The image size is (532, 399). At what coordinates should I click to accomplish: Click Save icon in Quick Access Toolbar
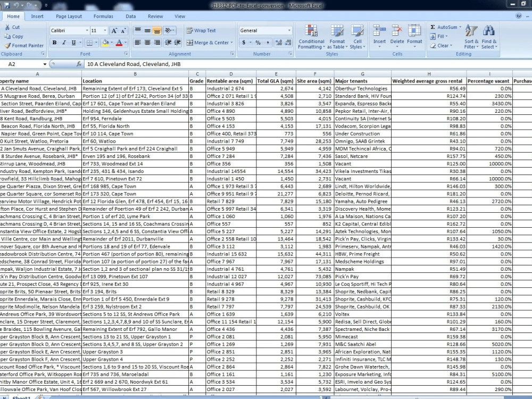point(7,5)
